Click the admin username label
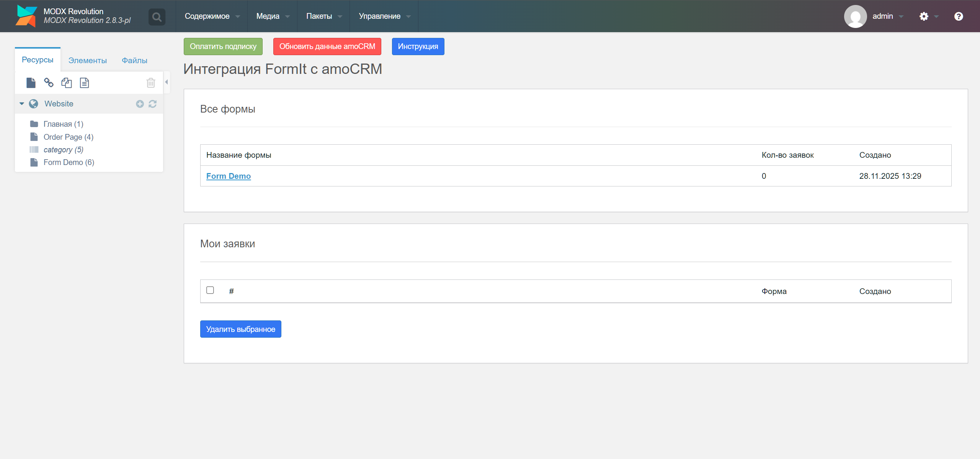 [883, 16]
